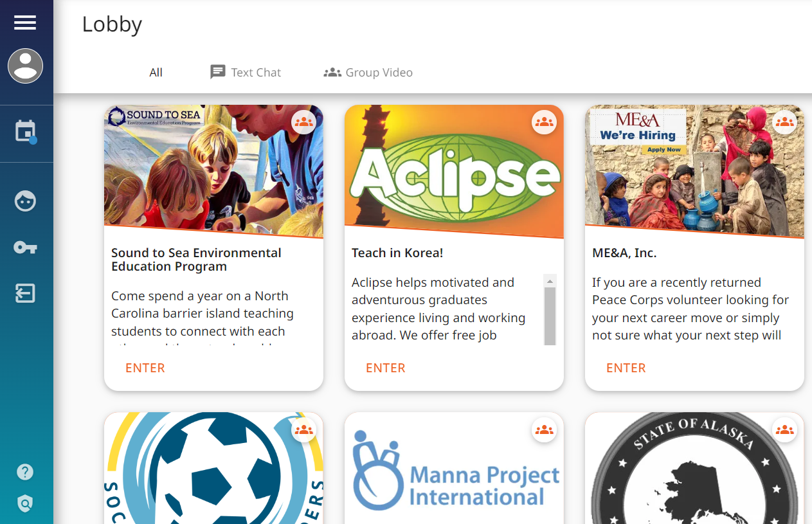
Task: Open the Aclipse logo banner image
Action: point(454,170)
